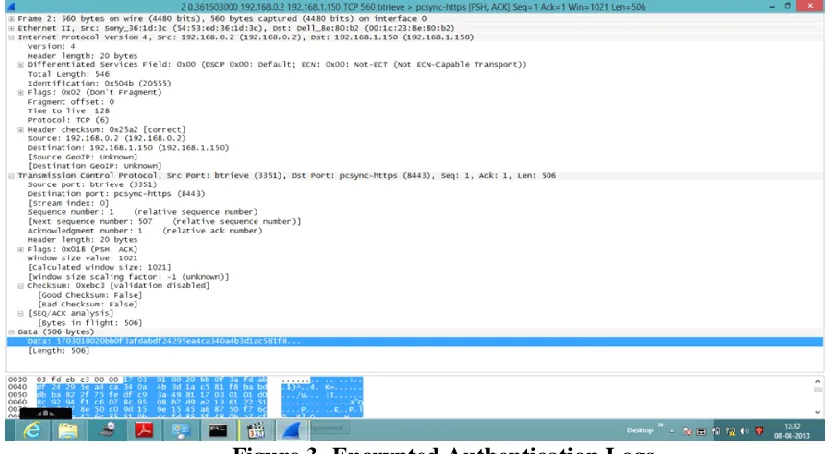
Task: Click hex row at offset 0050
Action: click(x=186, y=395)
